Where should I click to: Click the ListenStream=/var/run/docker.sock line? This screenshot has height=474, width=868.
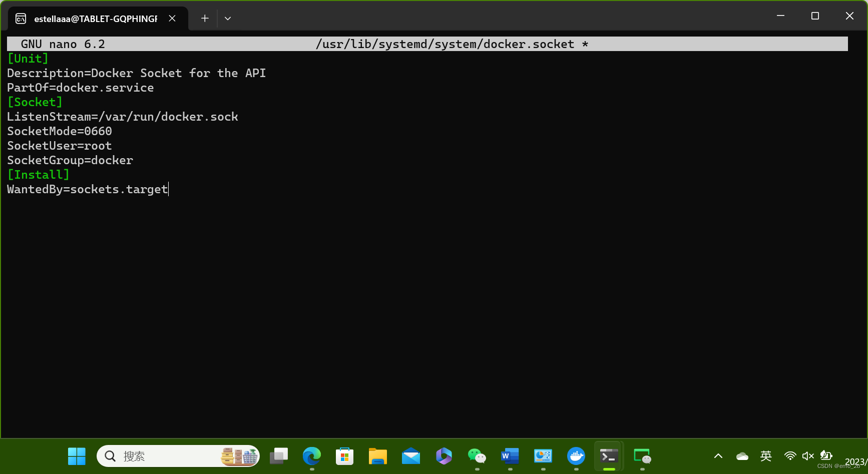tap(123, 117)
